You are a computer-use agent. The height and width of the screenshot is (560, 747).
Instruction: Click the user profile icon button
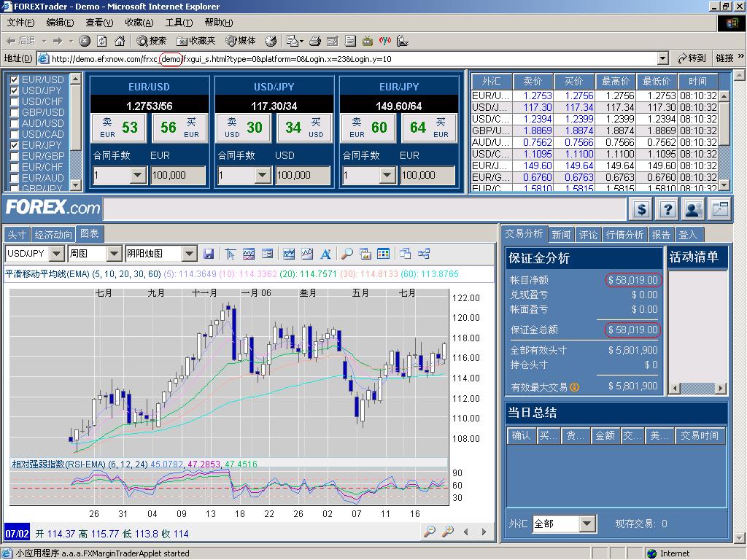pyautogui.click(x=694, y=209)
